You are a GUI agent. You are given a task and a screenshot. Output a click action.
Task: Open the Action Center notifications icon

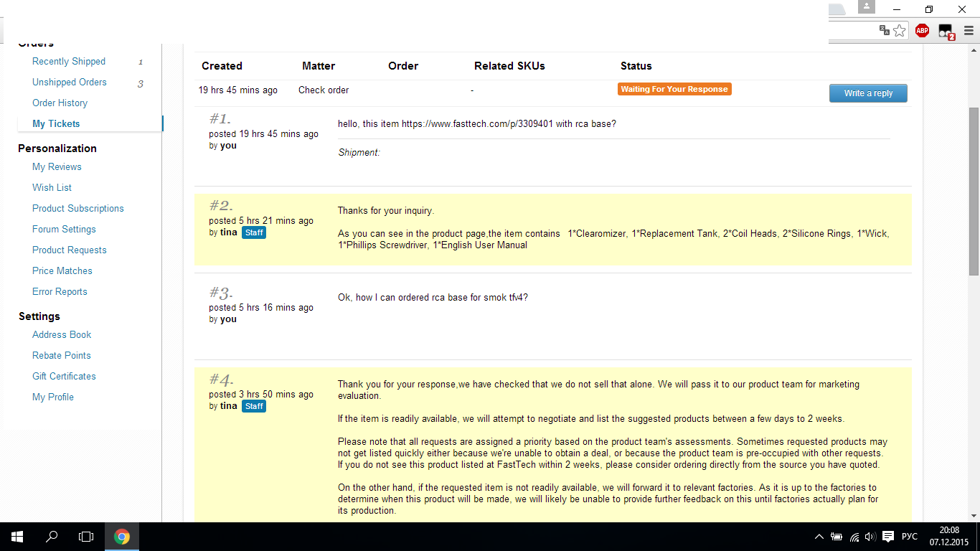click(888, 537)
